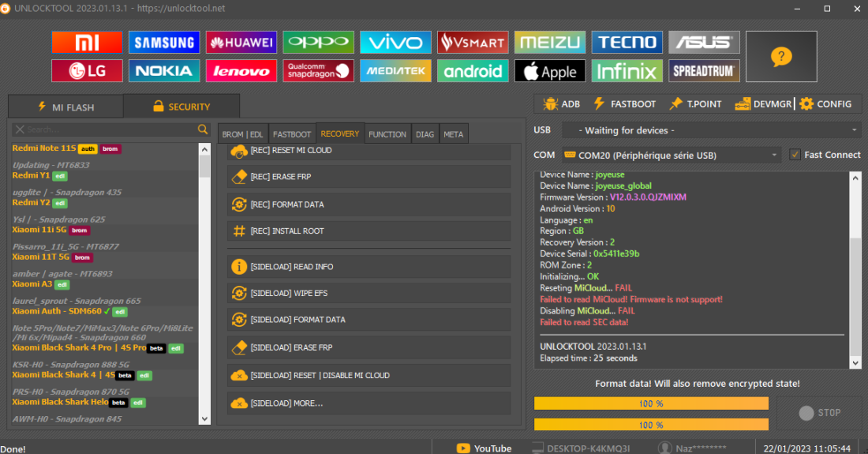Image resolution: width=868 pixels, height=454 pixels.
Task: Select the Meizu brand logo
Action: [x=550, y=42]
